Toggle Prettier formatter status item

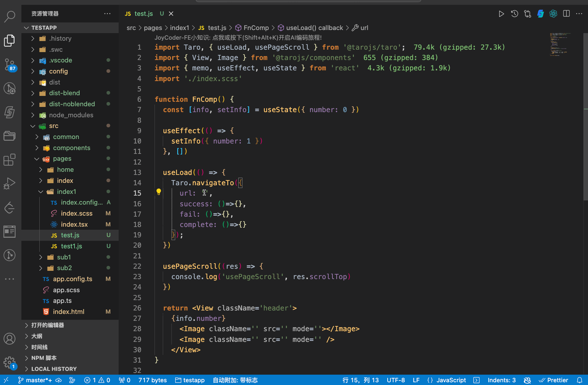pos(554,380)
